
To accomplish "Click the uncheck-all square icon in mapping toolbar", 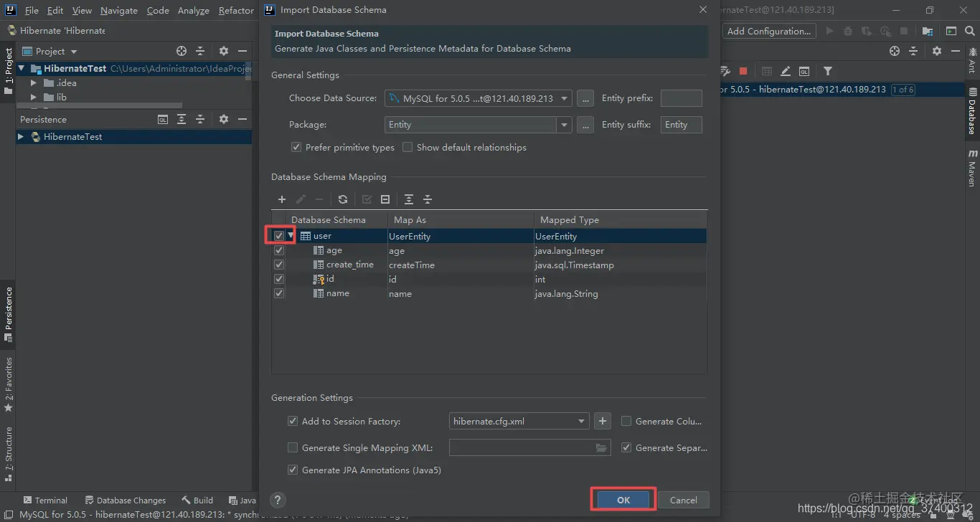I will [385, 199].
